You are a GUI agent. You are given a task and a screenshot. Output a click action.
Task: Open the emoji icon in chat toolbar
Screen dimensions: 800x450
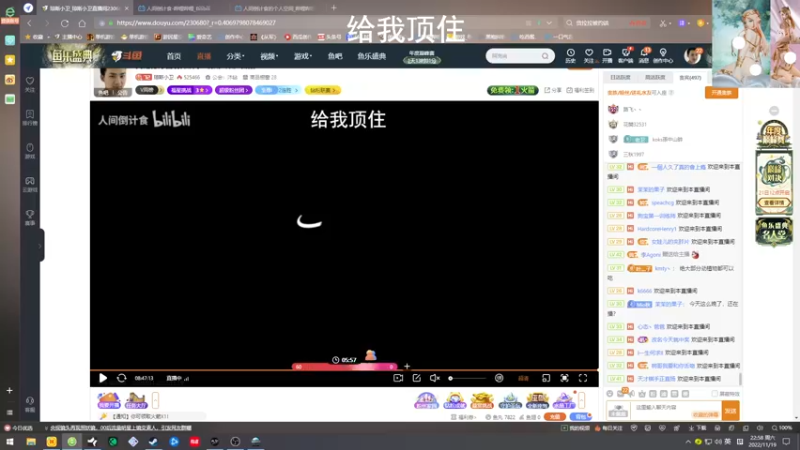(x=610, y=394)
